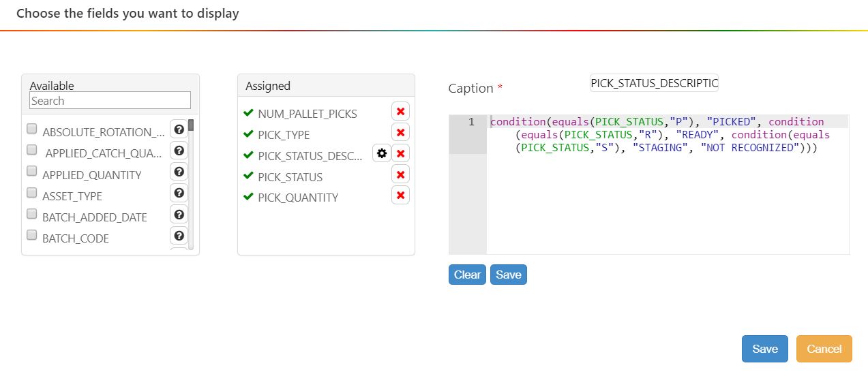Tick the BATCH_ADDED_DATE checkbox

click(32, 214)
